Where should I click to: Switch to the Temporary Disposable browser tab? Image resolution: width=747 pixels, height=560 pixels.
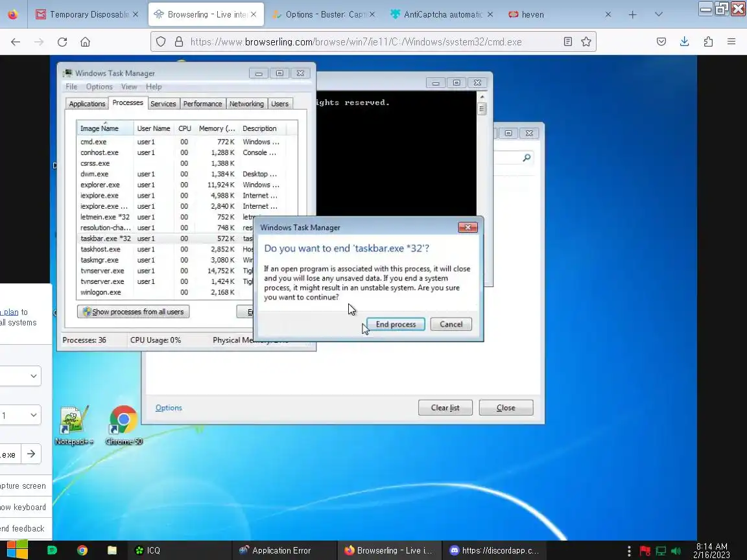click(87, 14)
